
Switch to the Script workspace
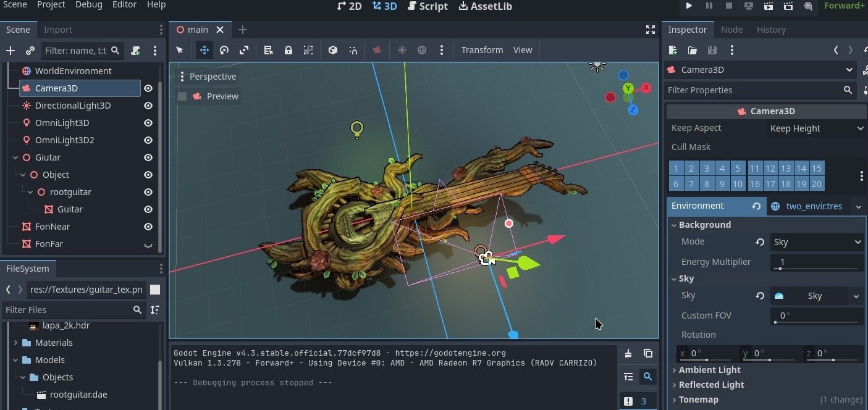point(427,6)
